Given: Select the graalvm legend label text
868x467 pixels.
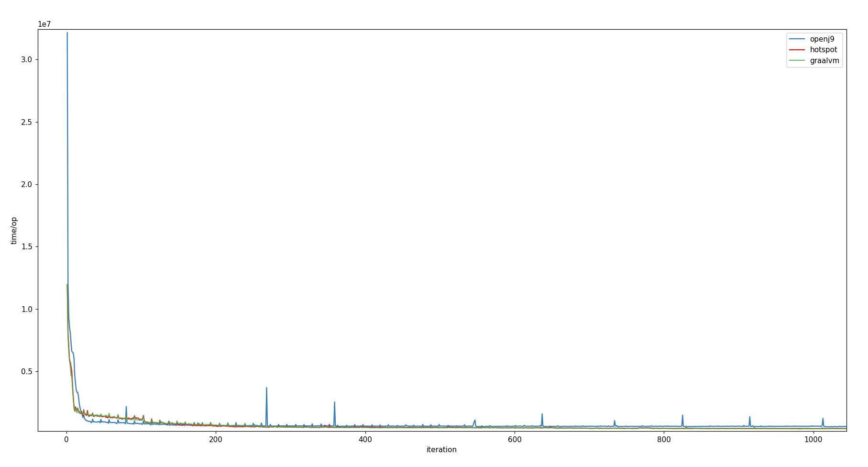Looking at the screenshot, I should point(824,61).
